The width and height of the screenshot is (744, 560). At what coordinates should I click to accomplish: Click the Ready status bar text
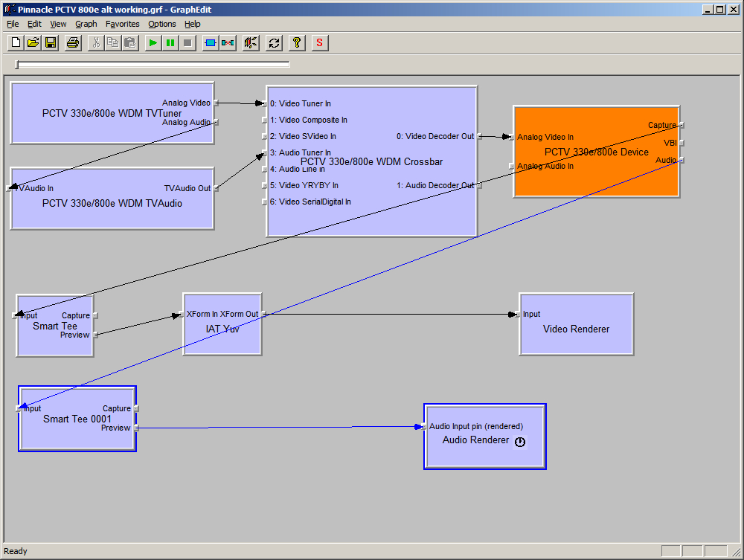coord(16,551)
